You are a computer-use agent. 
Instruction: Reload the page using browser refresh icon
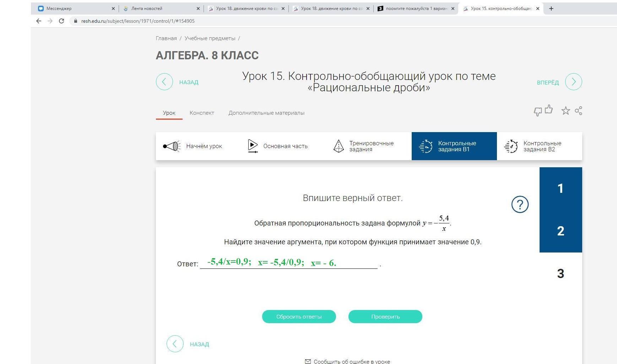pyautogui.click(x=61, y=21)
